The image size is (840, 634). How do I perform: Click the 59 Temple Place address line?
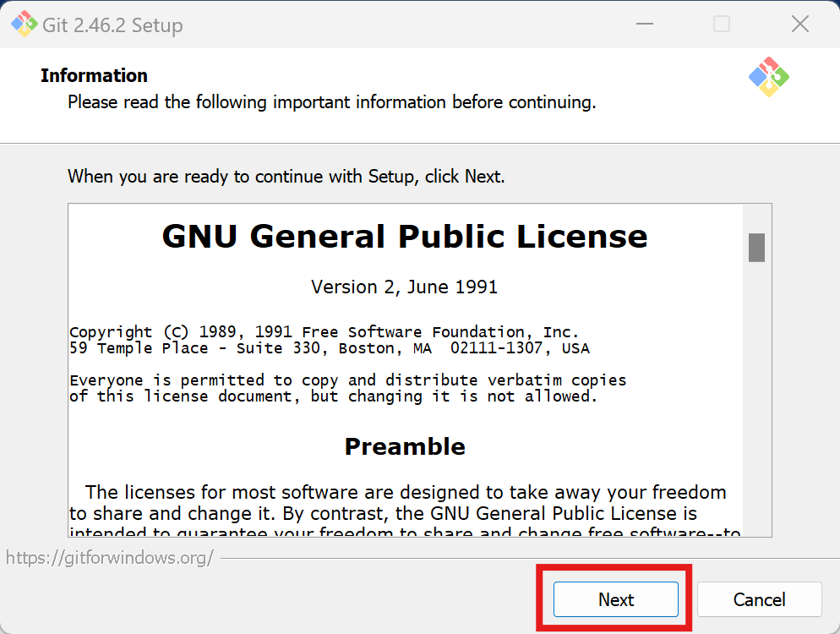330,348
